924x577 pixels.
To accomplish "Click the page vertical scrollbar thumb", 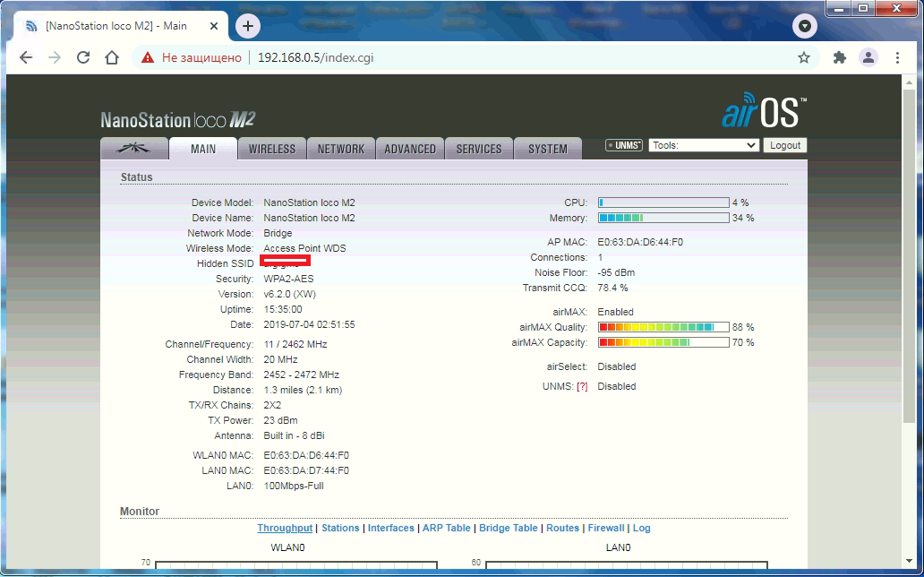I will coord(909,256).
